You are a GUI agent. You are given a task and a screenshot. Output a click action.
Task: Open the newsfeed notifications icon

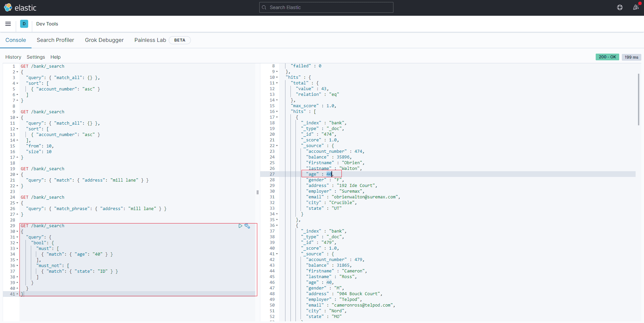coord(636,7)
